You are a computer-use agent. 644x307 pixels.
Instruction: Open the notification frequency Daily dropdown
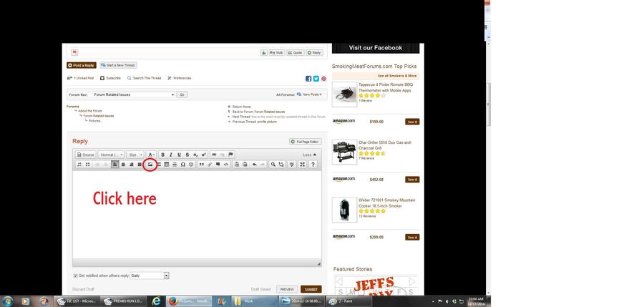click(x=150, y=276)
